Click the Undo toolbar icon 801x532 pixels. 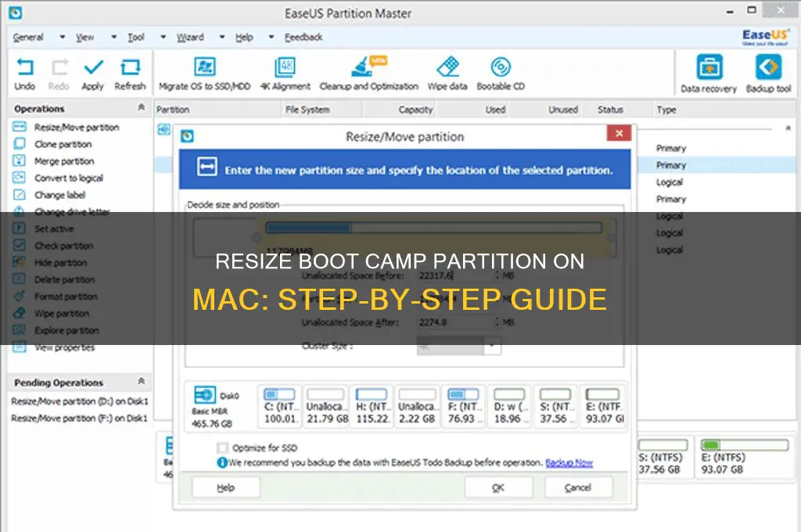pyautogui.click(x=24, y=74)
